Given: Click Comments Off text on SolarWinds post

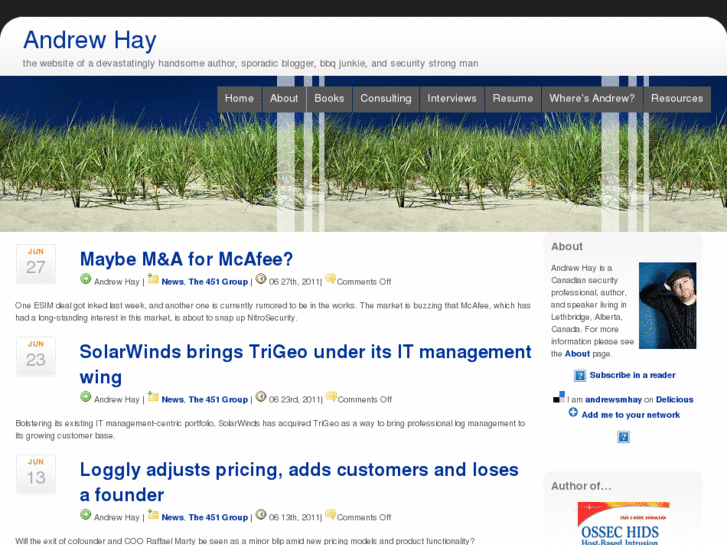Looking at the screenshot, I should point(364,400).
